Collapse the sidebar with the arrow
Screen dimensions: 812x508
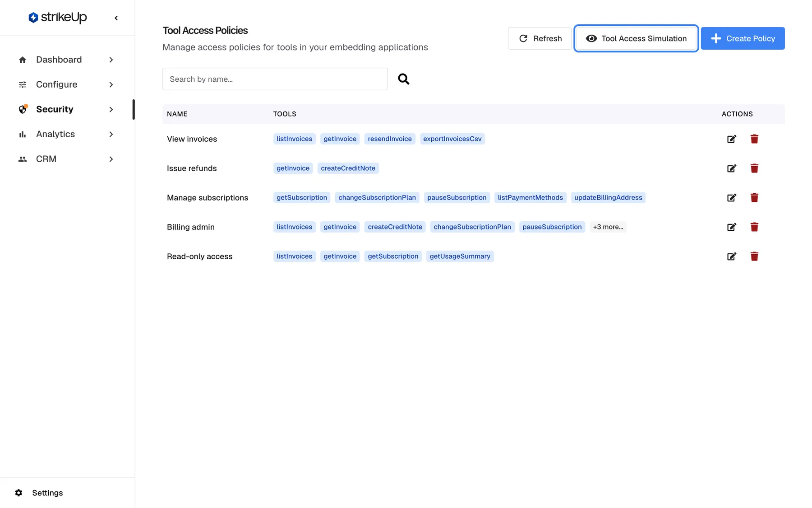click(116, 18)
